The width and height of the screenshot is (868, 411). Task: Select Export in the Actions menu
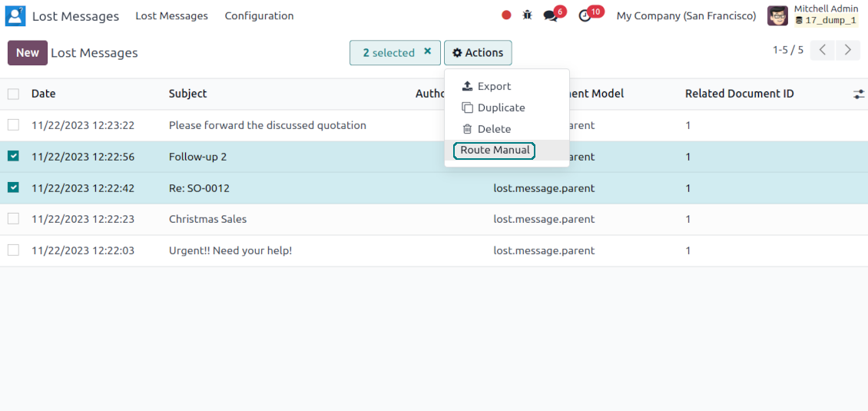tap(494, 87)
